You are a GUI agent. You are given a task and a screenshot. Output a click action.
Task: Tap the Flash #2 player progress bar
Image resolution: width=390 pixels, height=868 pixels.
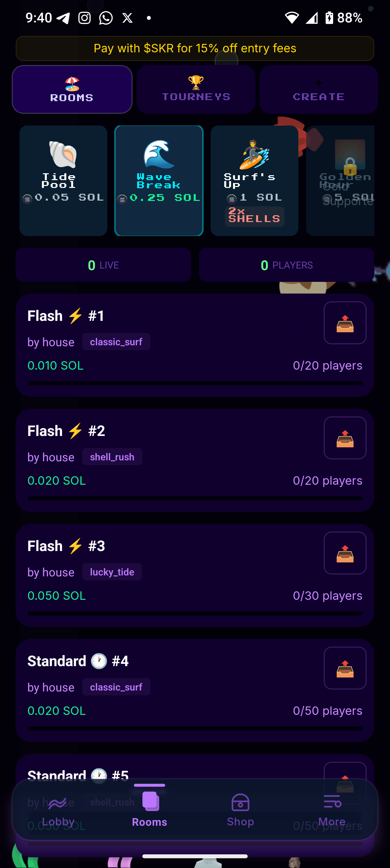[195, 498]
